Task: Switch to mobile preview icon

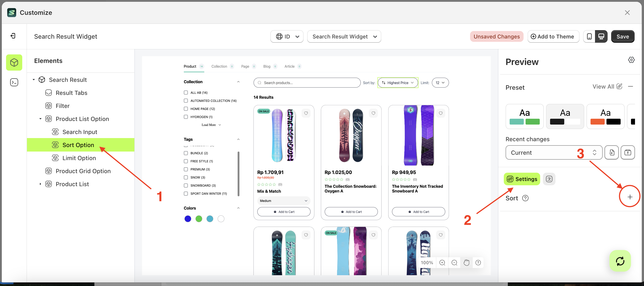Action: click(589, 36)
